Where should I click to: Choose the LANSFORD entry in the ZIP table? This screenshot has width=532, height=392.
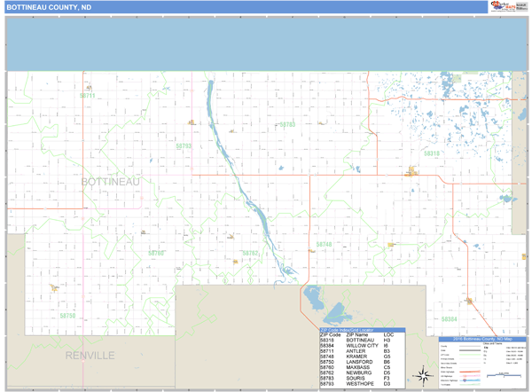[356, 362]
